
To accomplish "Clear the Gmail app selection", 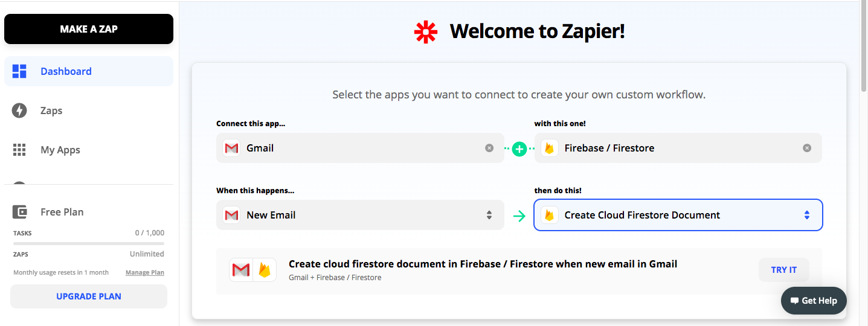I will [489, 148].
